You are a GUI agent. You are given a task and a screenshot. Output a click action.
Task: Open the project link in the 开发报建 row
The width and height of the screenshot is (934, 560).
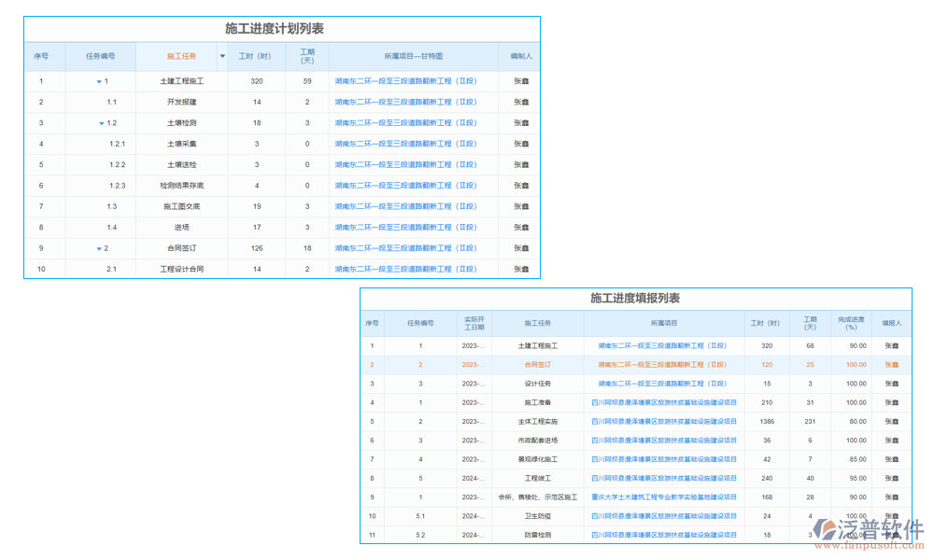pyautogui.click(x=405, y=102)
